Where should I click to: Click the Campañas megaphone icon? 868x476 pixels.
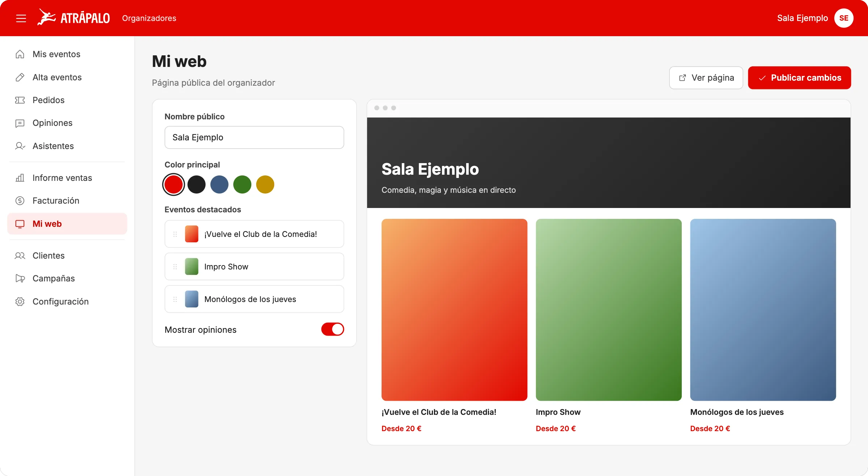20,279
